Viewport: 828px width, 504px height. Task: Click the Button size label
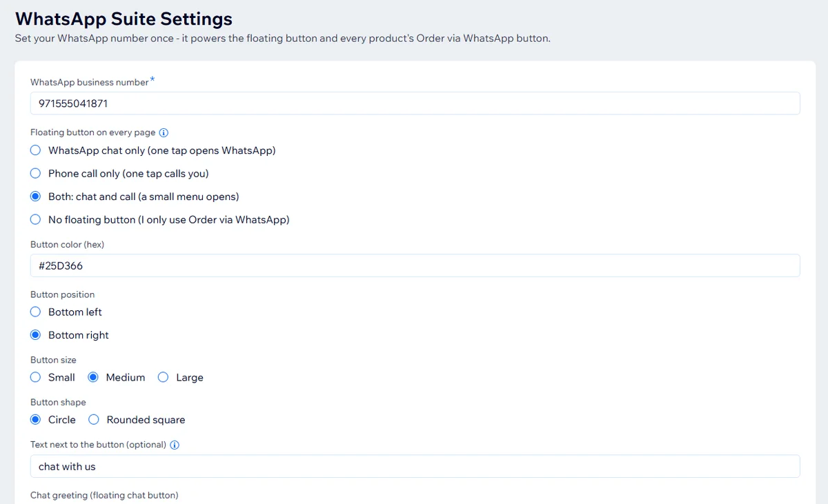[53, 360]
